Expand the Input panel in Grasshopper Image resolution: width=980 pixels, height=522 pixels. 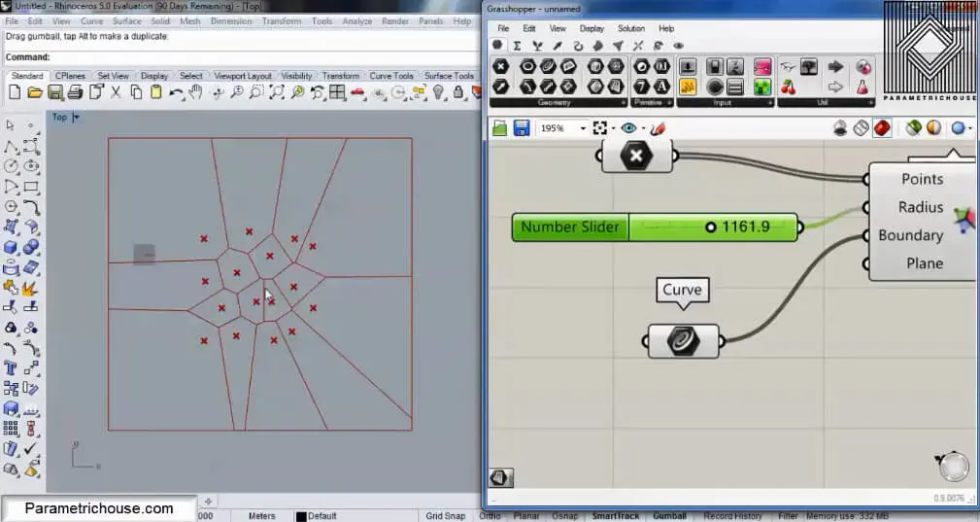point(769,102)
